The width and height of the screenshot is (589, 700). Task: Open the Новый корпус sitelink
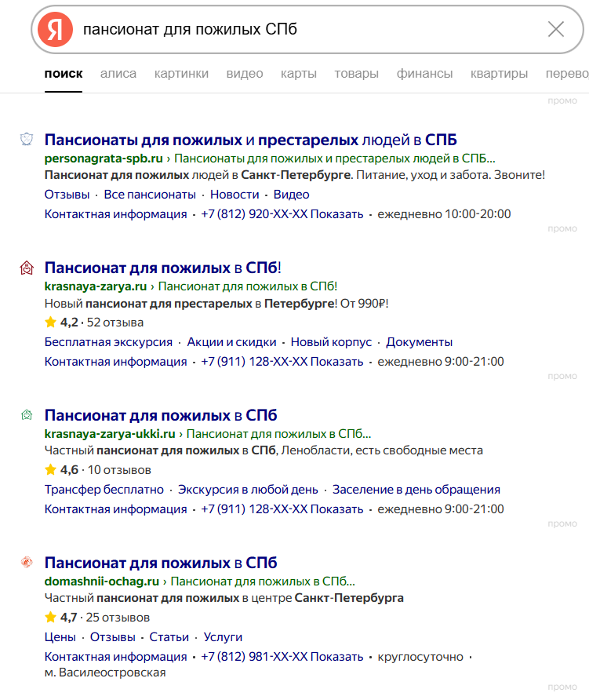(331, 342)
